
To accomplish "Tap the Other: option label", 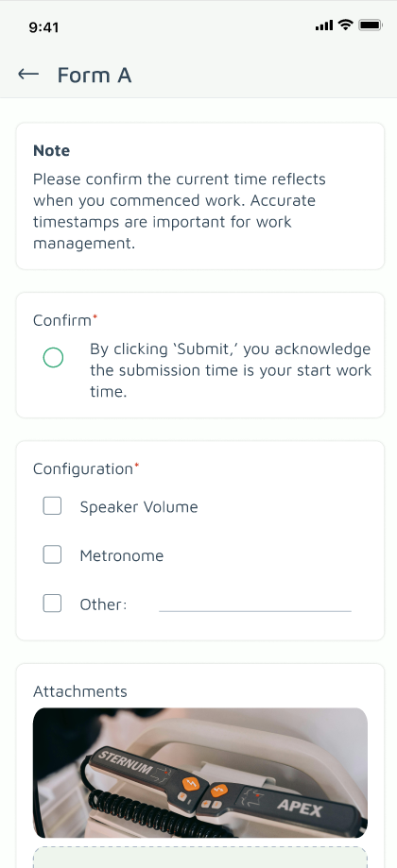I will 104,604.
